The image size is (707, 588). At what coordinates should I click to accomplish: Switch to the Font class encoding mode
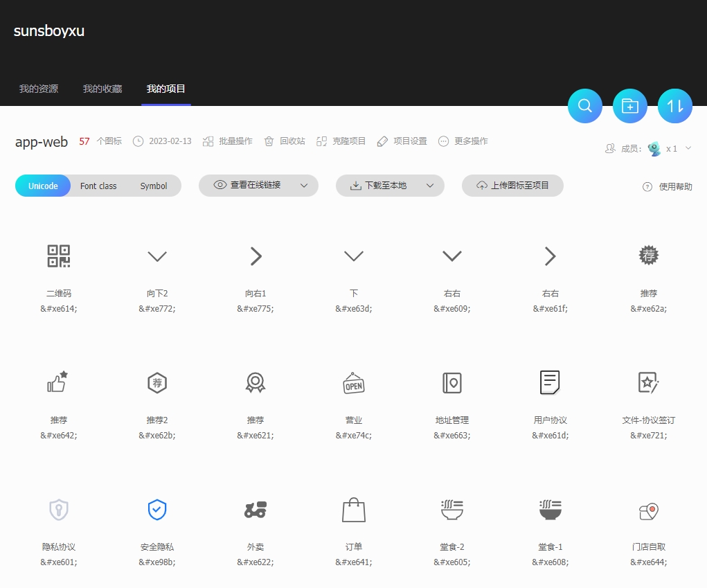point(98,186)
